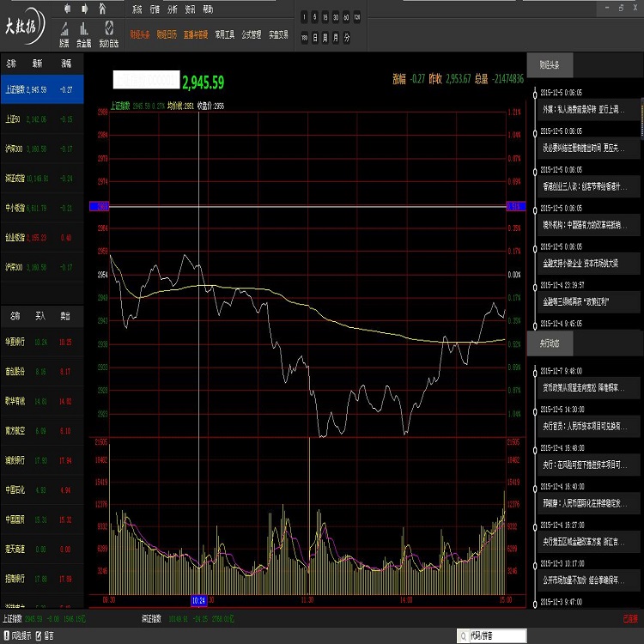
Task: Click the 风险提示 risk warning icon
Action: (x=7, y=635)
